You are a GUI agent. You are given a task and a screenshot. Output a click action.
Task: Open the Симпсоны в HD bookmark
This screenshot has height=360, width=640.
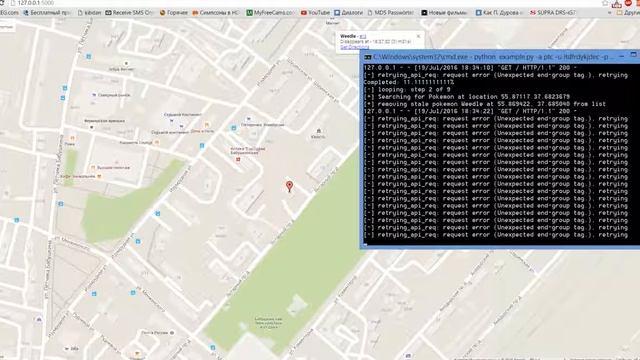point(216,13)
